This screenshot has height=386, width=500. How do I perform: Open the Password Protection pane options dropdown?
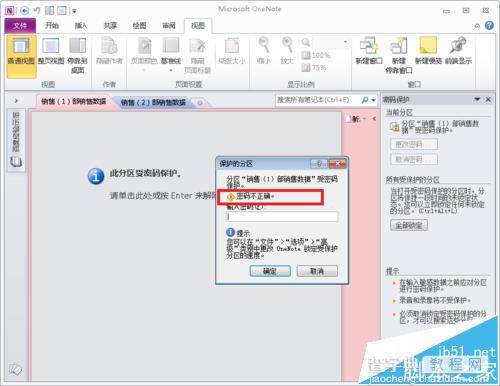point(477,99)
